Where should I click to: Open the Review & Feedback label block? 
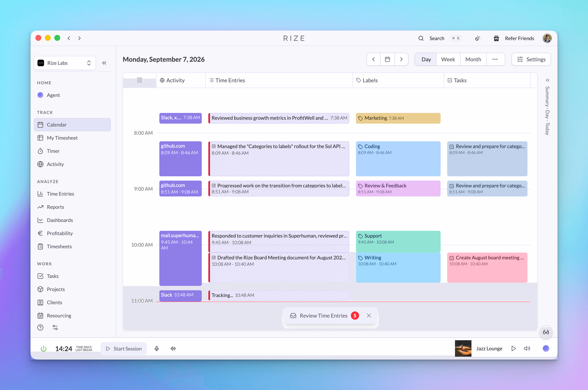398,189
